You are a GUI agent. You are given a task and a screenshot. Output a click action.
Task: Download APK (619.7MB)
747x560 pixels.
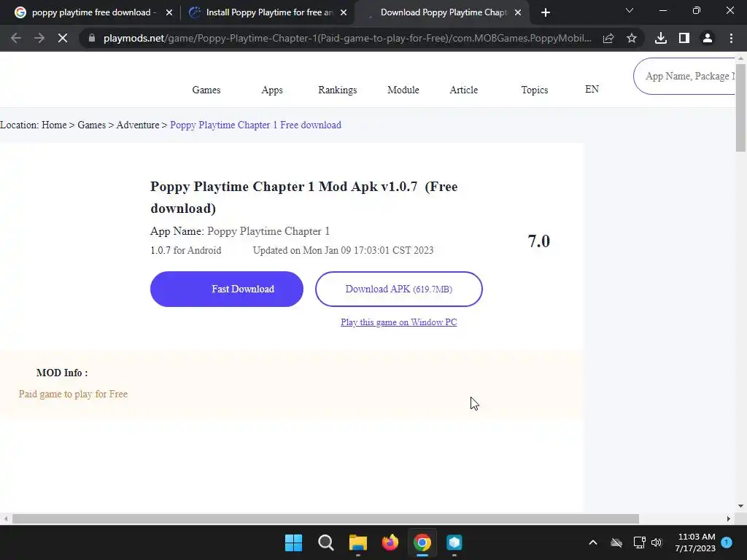coord(399,289)
